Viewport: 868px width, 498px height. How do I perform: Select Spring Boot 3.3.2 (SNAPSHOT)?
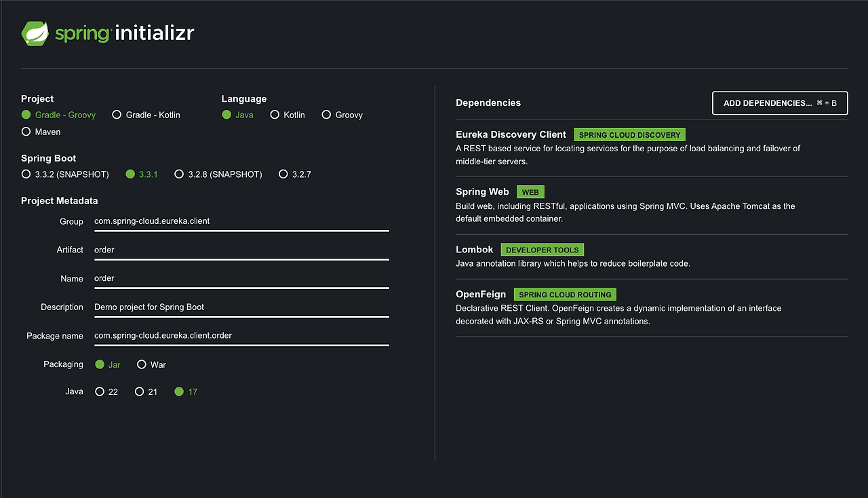(x=65, y=174)
